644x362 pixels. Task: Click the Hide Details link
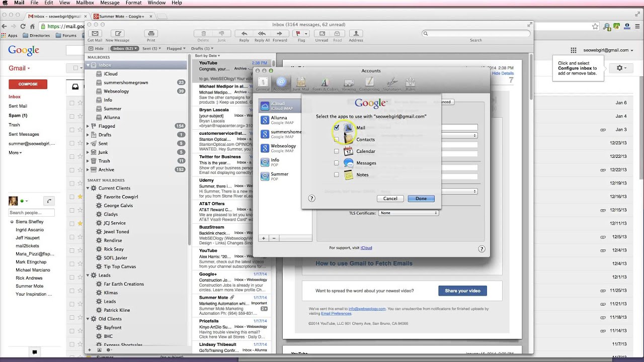[503, 73]
